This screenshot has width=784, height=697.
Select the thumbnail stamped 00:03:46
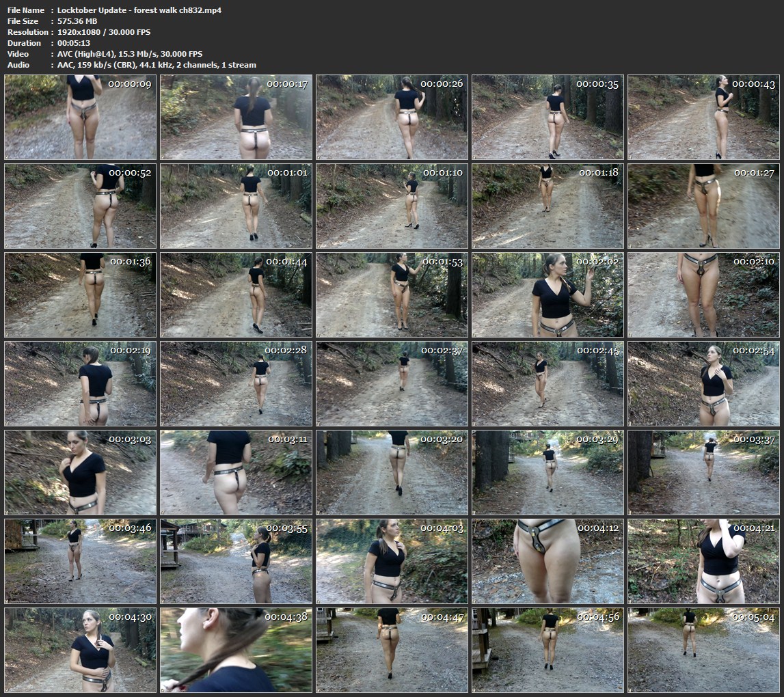pyautogui.click(x=80, y=562)
